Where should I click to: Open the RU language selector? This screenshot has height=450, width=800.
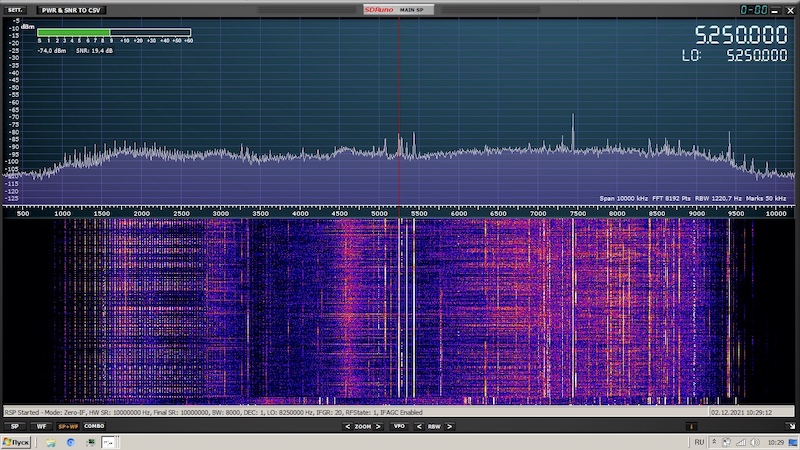pyautogui.click(x=699, y=442)
